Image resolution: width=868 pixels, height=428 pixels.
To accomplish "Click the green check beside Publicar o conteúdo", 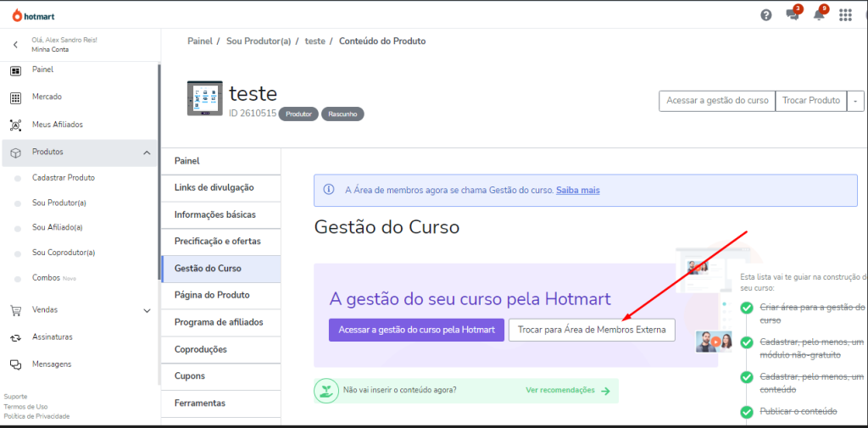I will tap(747, 412).
